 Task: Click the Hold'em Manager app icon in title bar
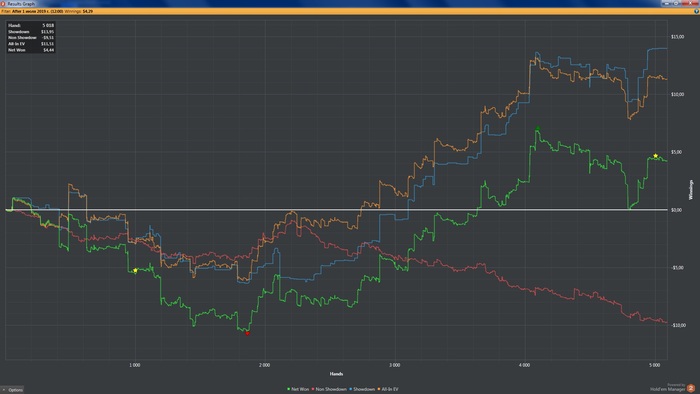coord(3,3)
